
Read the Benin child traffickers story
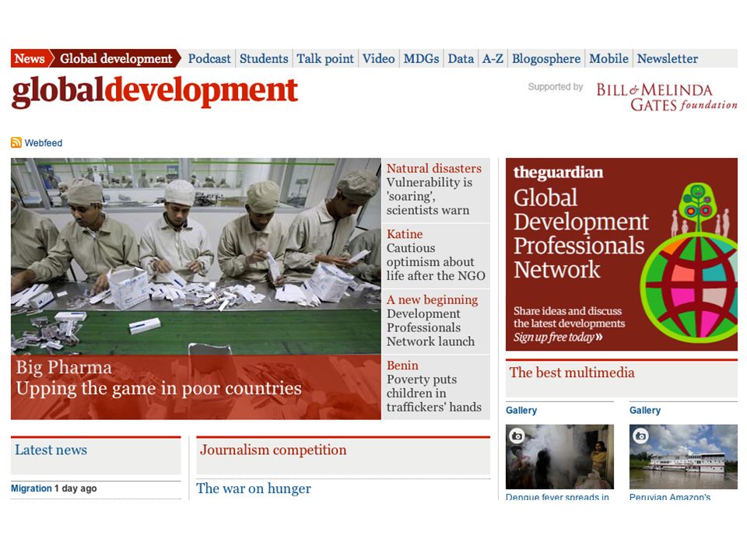[436, 387]
